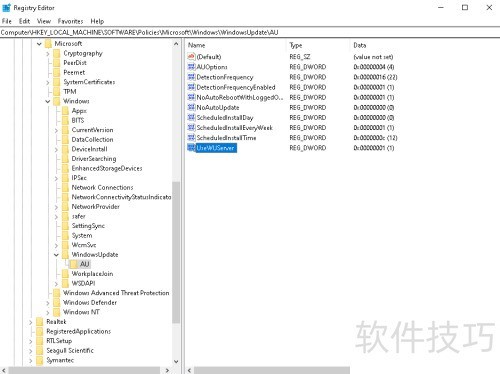Click tree pane horizontal scroll-right arrow

click(167, 370)
